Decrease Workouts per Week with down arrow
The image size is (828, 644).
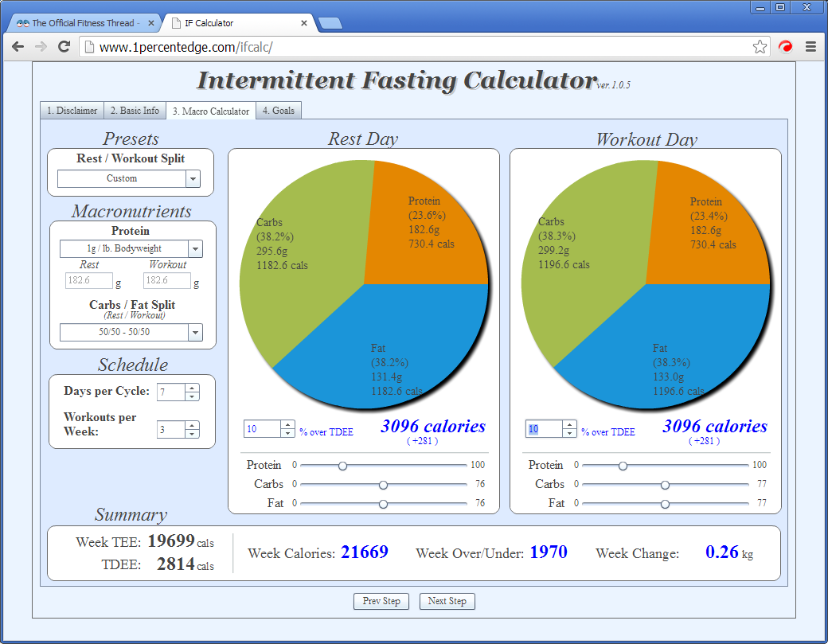[x=192, y=434]
